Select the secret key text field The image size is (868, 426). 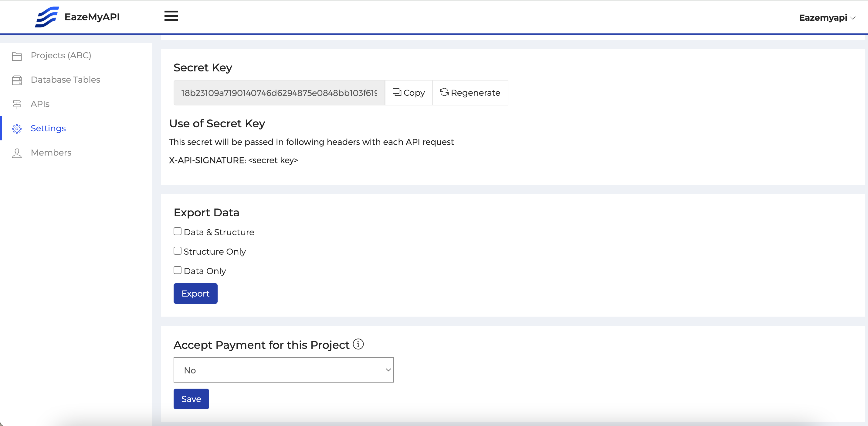[279, 92]
